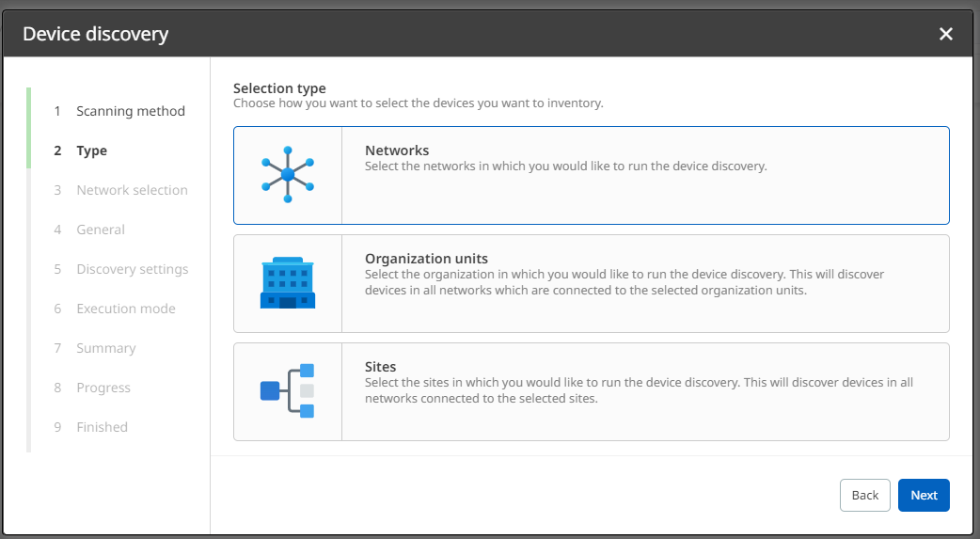Open the Discovery settings step
980x539 pixels.
tap(132, 269)
